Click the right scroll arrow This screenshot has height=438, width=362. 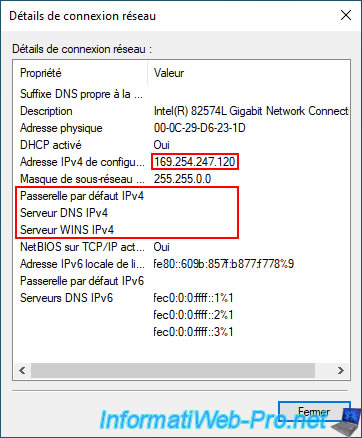pyautogui.click(x=340, y=370)
